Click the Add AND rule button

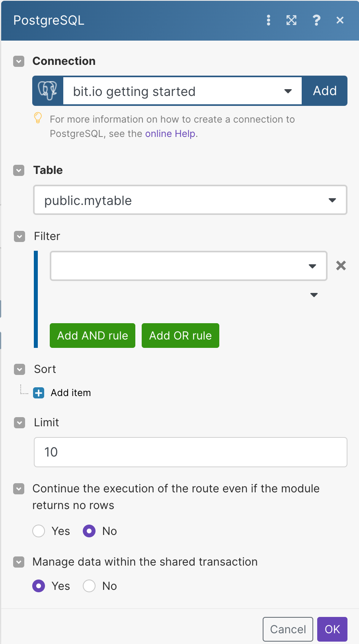tap(92, 336)
